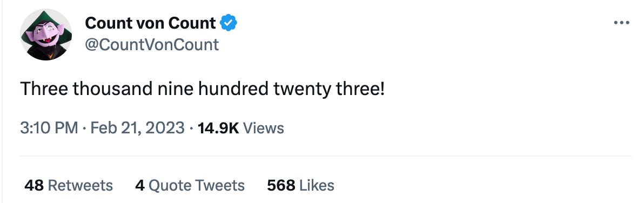644x203 pixels.
Task: Select the bold number 48
Action: click(34, 185)
